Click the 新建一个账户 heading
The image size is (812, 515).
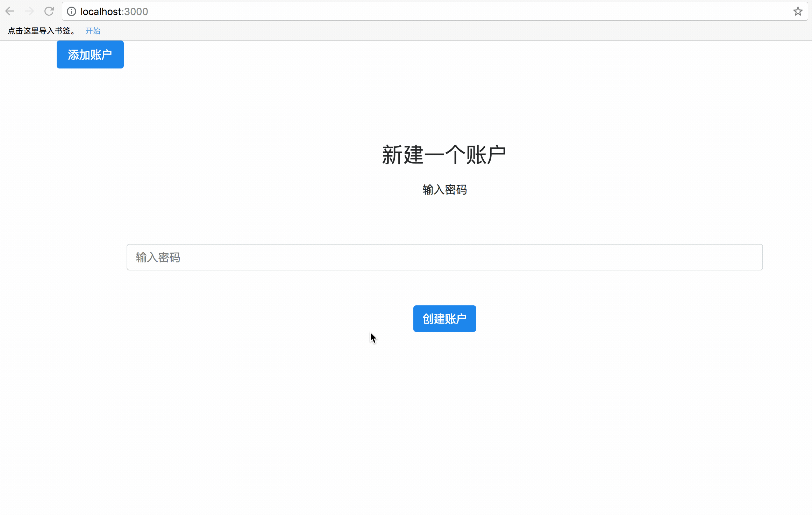point(444,155)
